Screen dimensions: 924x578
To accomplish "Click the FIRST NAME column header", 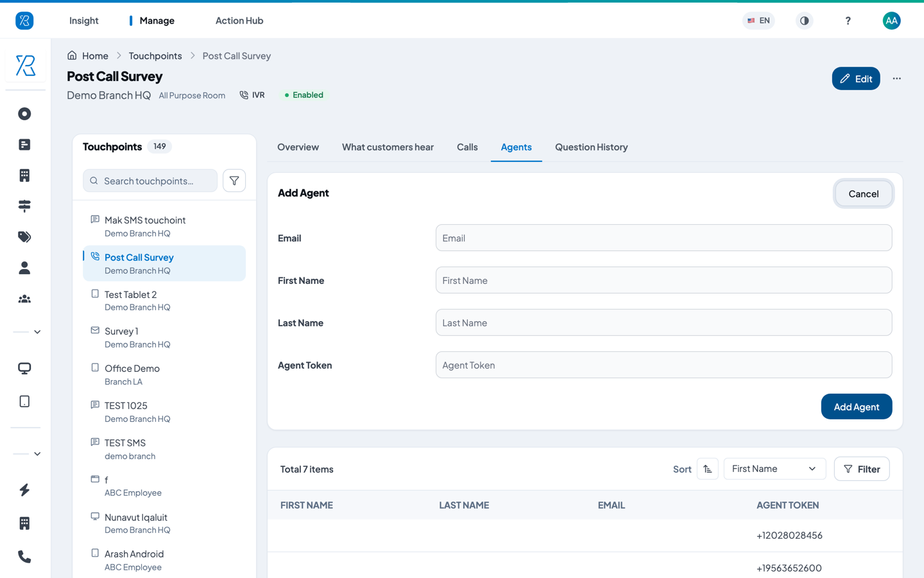I will (x=307, y=505).
